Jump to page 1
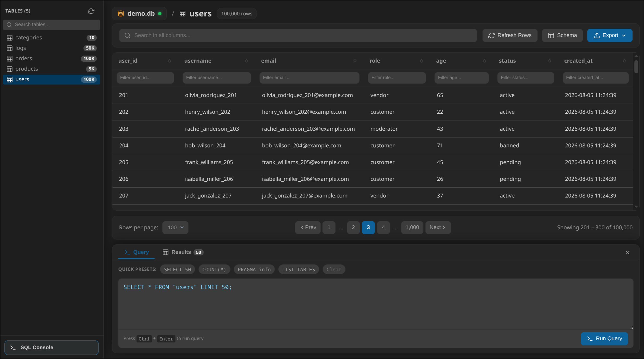 [x=329, y=228]
